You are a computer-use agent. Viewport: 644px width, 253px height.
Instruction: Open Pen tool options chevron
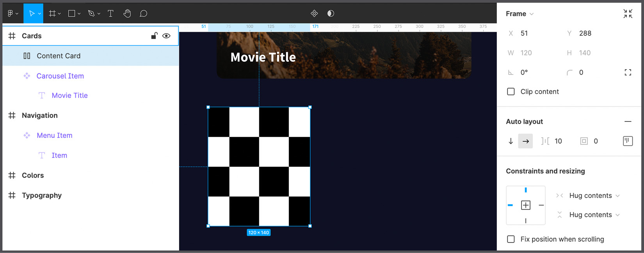(99, 14)
